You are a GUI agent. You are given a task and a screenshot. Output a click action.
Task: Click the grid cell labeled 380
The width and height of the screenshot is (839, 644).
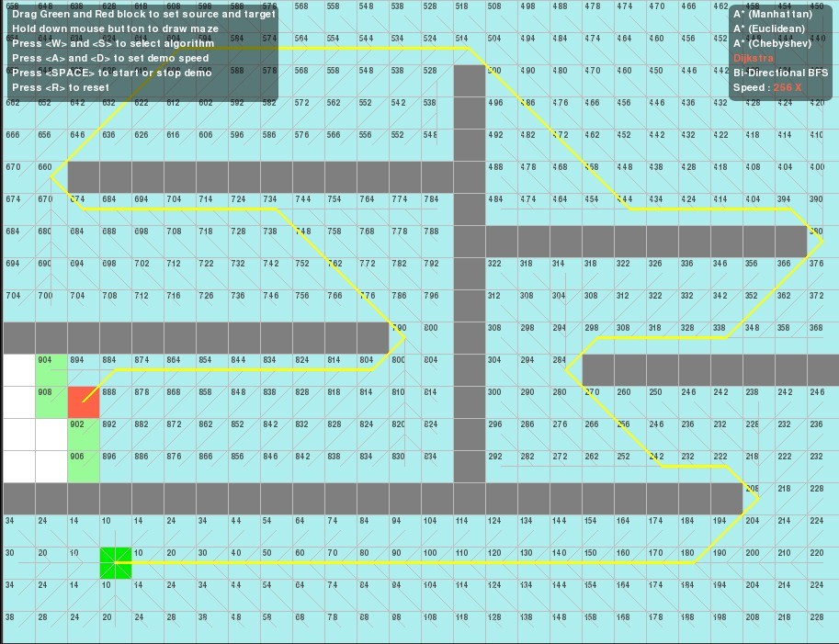[823, 242]
